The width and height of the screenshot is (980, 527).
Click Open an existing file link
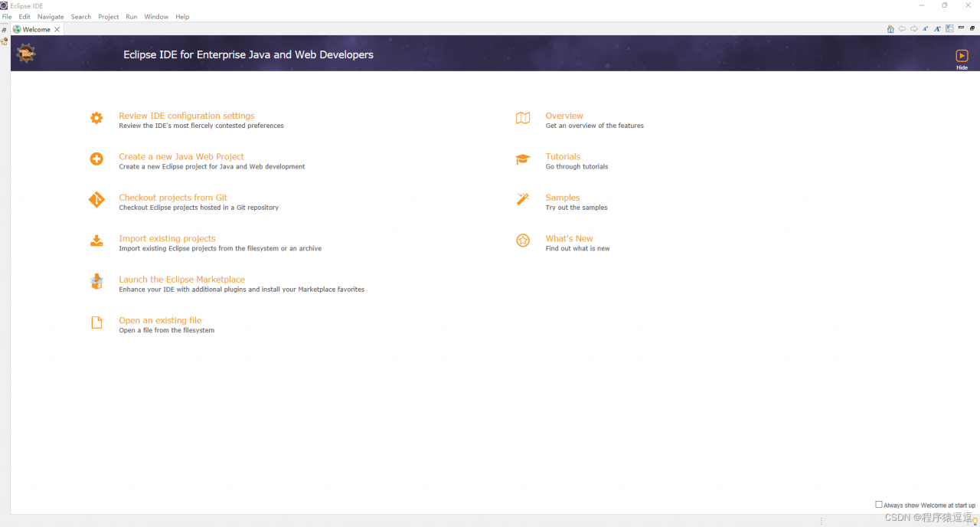pyautogui.click(x=160, y=320)
